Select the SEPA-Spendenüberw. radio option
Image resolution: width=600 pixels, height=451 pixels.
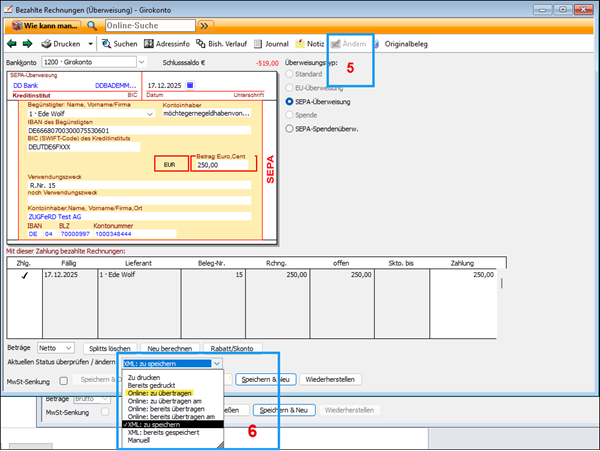click(290, 129)
